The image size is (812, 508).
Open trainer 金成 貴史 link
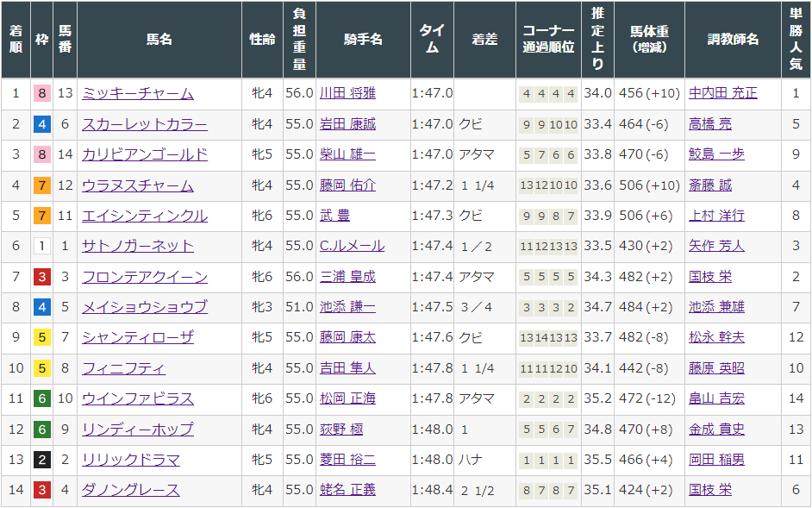tap(716, 430)
